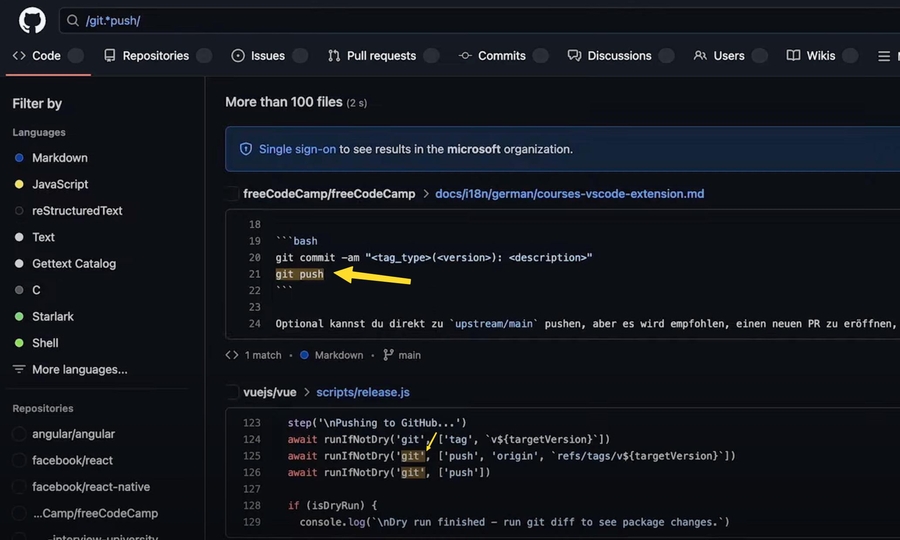Switch to the Pull requests tab
Screen dimensions: 900x540
click(380, 56)
